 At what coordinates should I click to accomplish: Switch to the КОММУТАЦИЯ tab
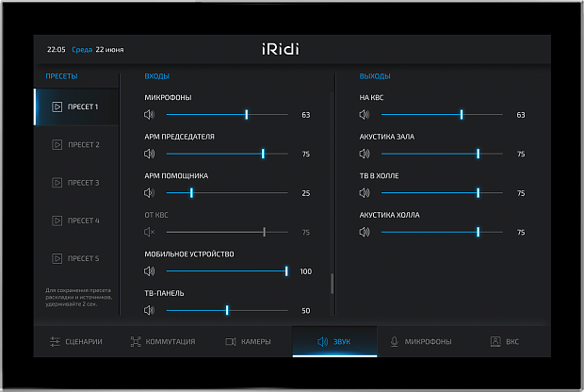(x=163, y=341)
